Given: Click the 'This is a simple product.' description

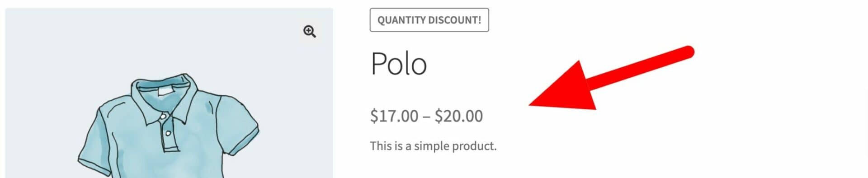Looking at the screenshot, I should pyautogui.click(x=433, y=146).
